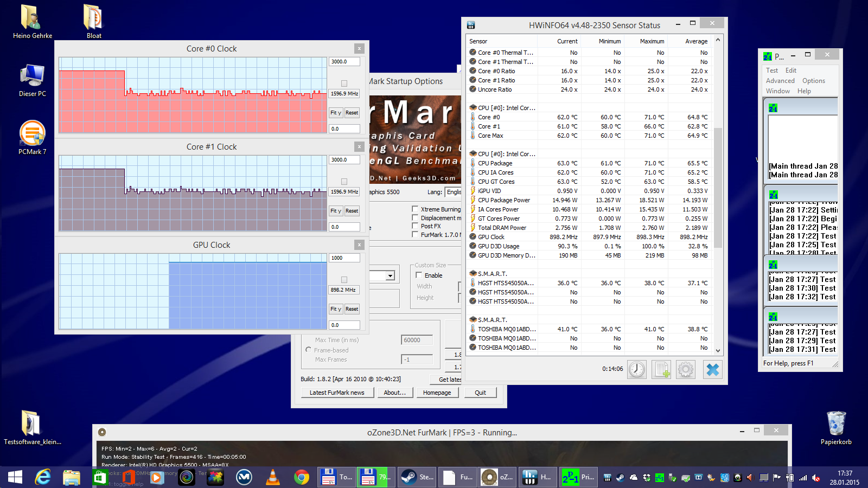Open the Lang language dropdown
868x488 pixels.
[453, 192]
